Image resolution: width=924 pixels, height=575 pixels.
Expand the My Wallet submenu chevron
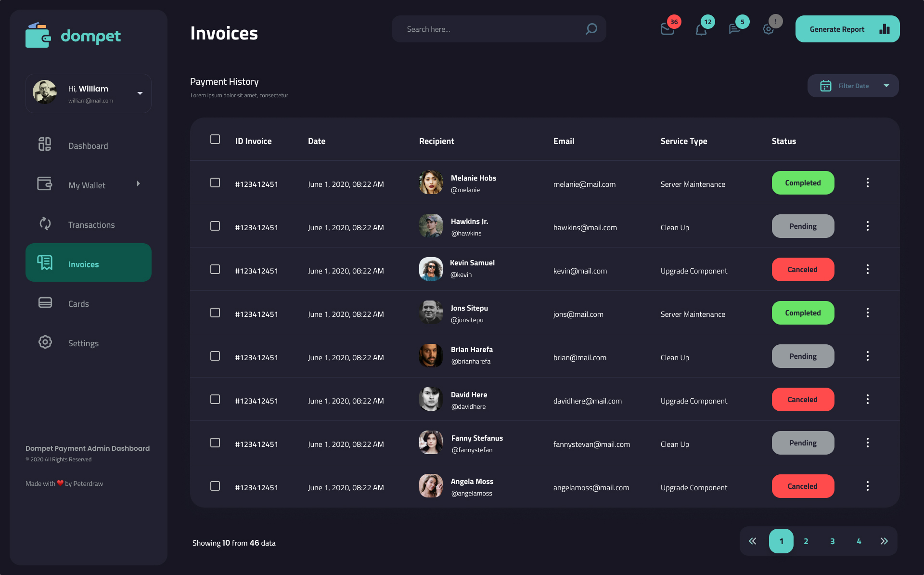click(x=138, y=183)
